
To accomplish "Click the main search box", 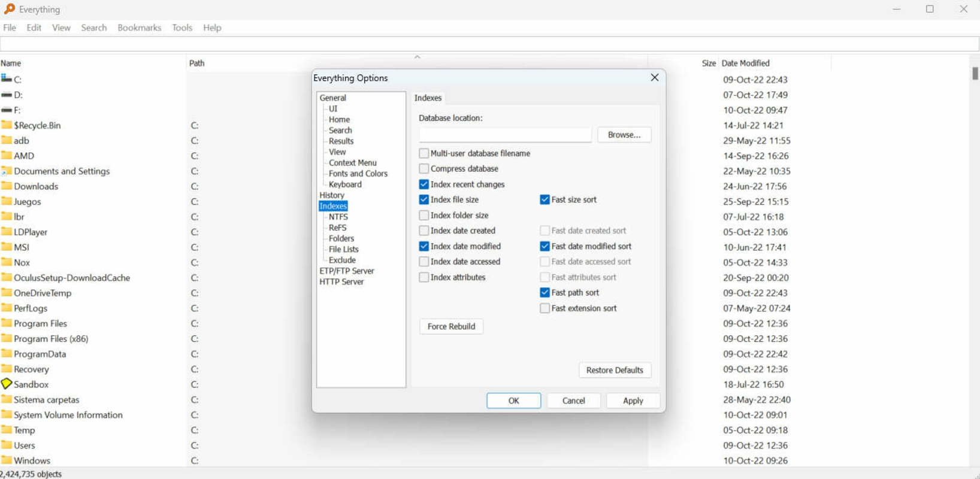I will coord(489,44).
